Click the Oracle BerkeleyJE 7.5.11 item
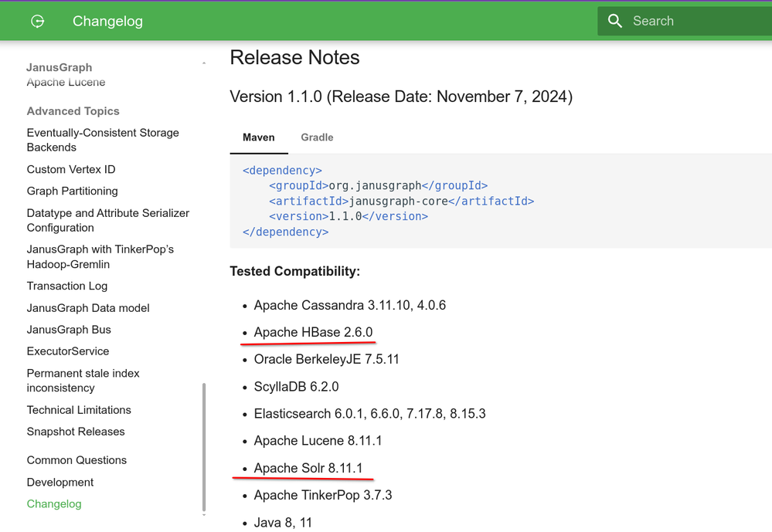 tap(326, 359)
